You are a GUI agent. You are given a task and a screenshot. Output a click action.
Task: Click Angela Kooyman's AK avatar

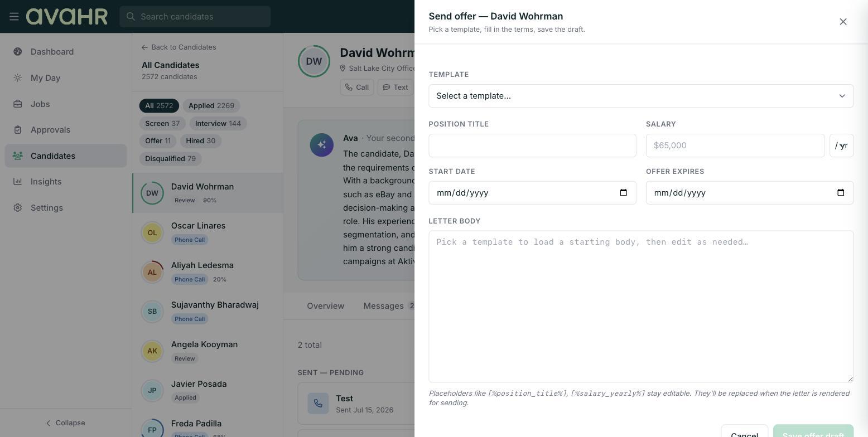coord(152,351)
